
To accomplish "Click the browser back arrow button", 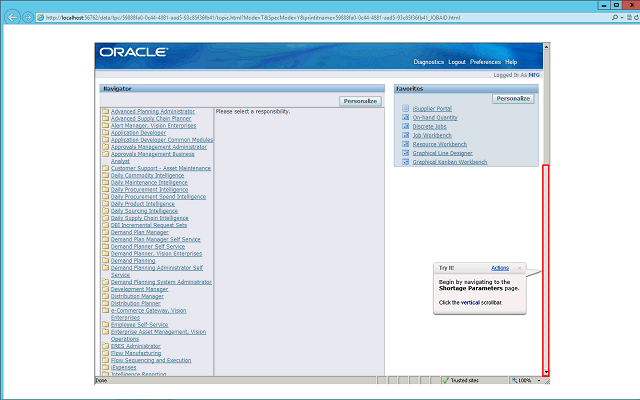I will tap(13, 18).
